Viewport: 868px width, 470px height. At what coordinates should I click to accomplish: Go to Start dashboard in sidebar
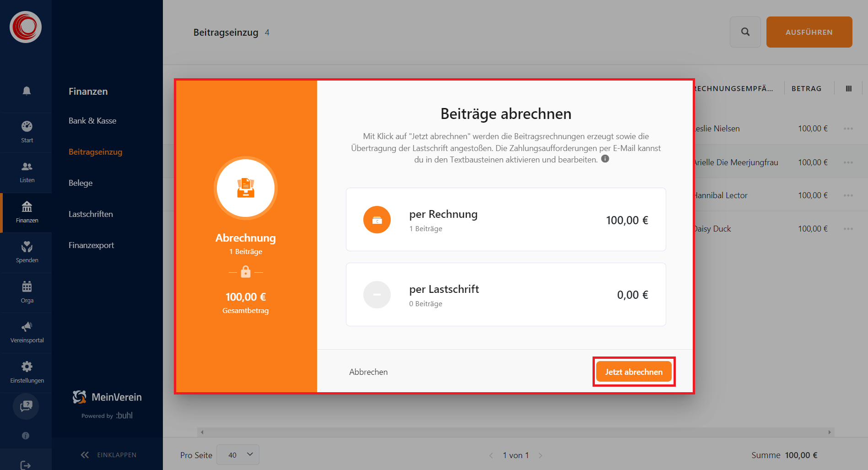pyautogui.click(x=27, y=132)
